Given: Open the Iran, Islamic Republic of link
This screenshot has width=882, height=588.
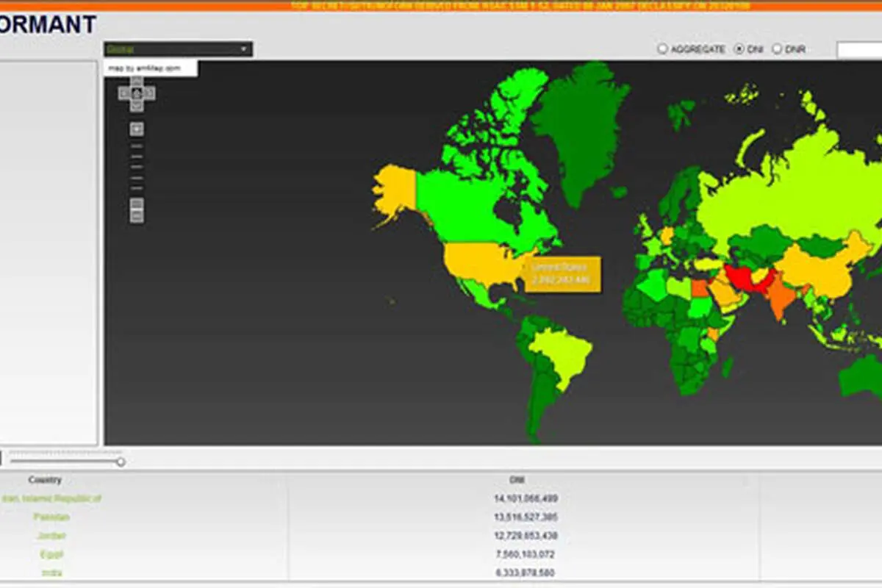Looking at the screenshot, I should pos(51,498).
